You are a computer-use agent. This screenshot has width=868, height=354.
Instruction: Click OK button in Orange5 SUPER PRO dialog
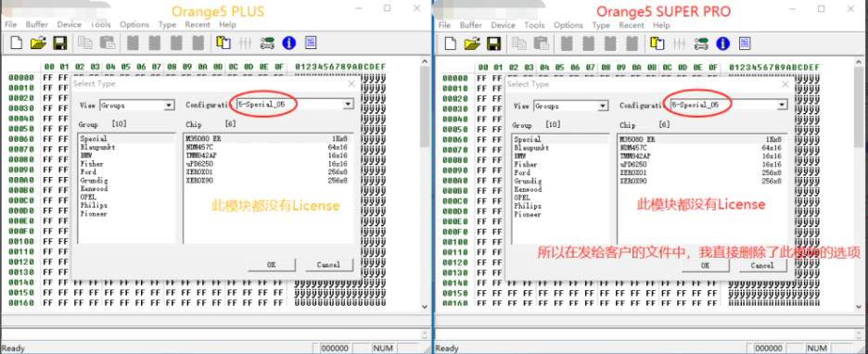[x=705, y=265]
